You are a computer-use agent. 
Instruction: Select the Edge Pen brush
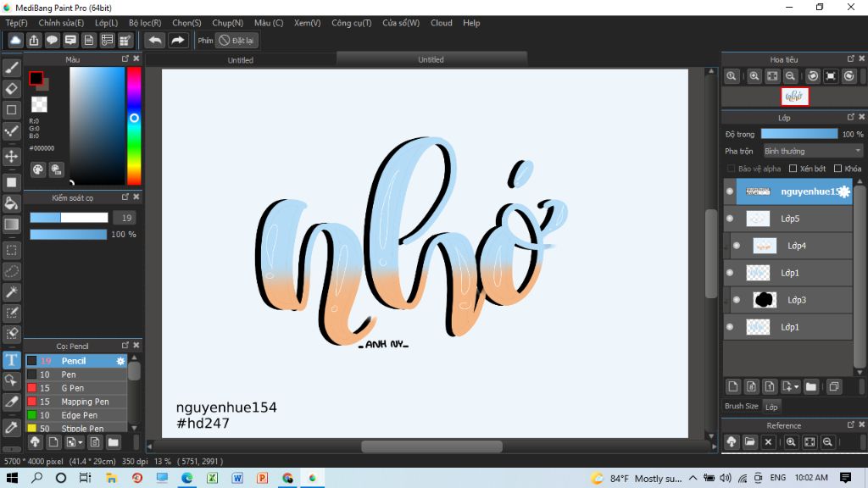(76, 415)
